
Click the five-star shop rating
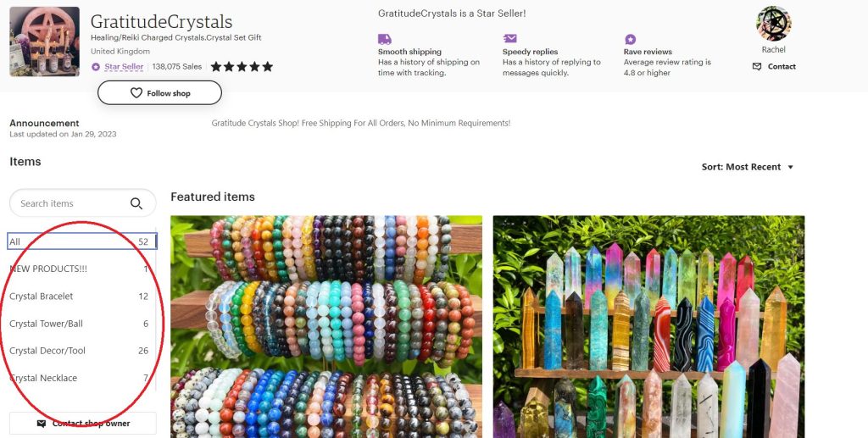coord(242,67)
